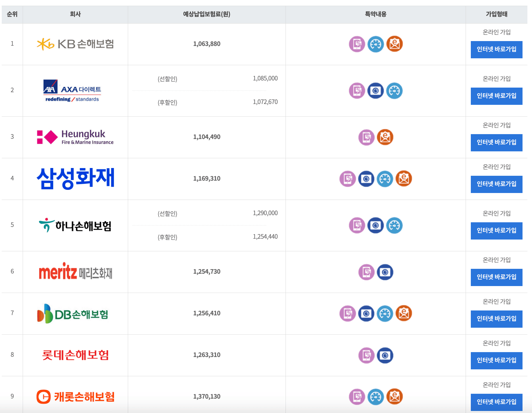532x413 pixels.
Task: Click the blackbox camera icon in AXA다이렉트 row
Action: point(376,91)
